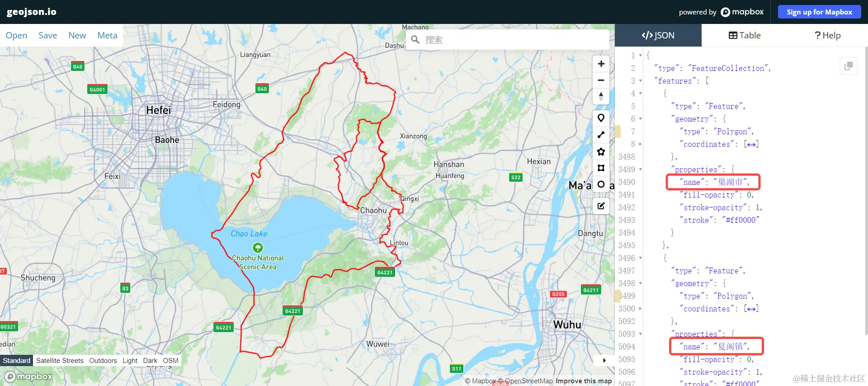Screen dimensions: 868x386
Task: Collapse geometry object at line 3498
Action: coord(641,283)
